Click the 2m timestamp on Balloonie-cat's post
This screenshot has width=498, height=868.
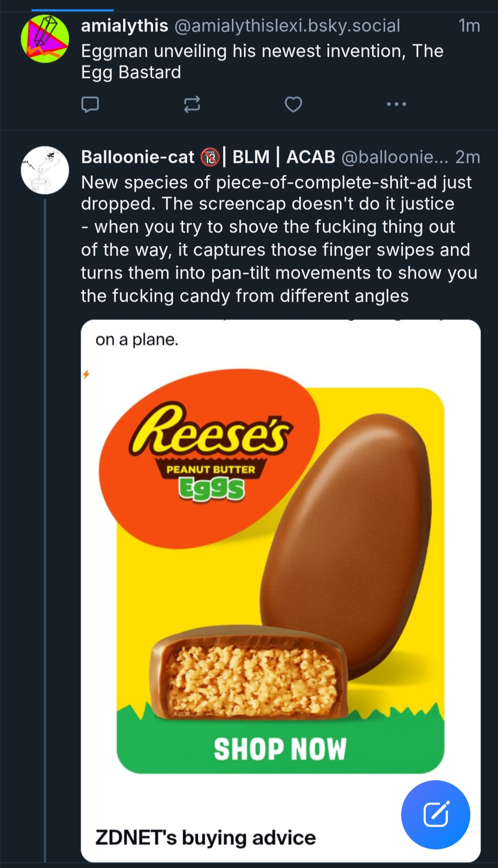[x=468, y=157]
